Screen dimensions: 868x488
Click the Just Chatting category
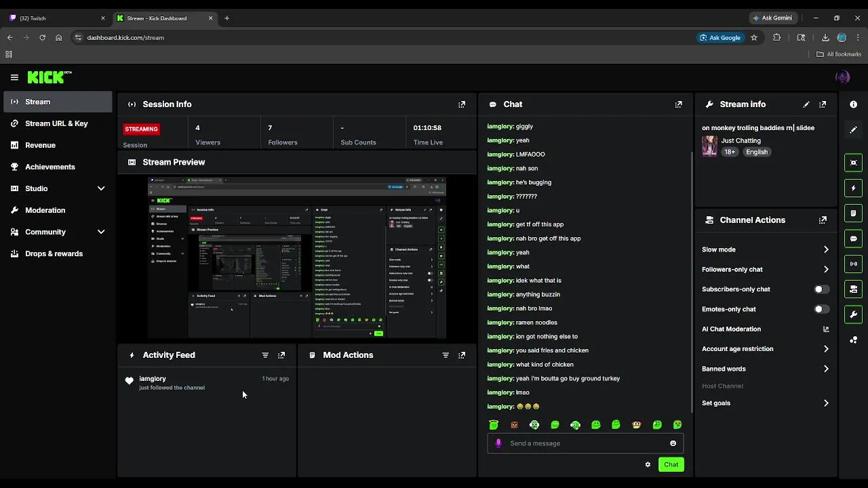(x=741, y=141)
